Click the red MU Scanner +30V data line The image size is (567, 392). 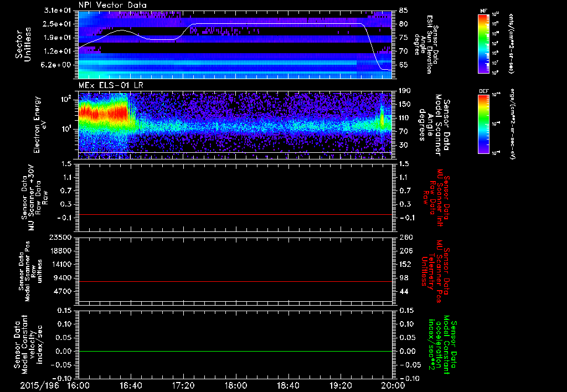click(235, 214)
